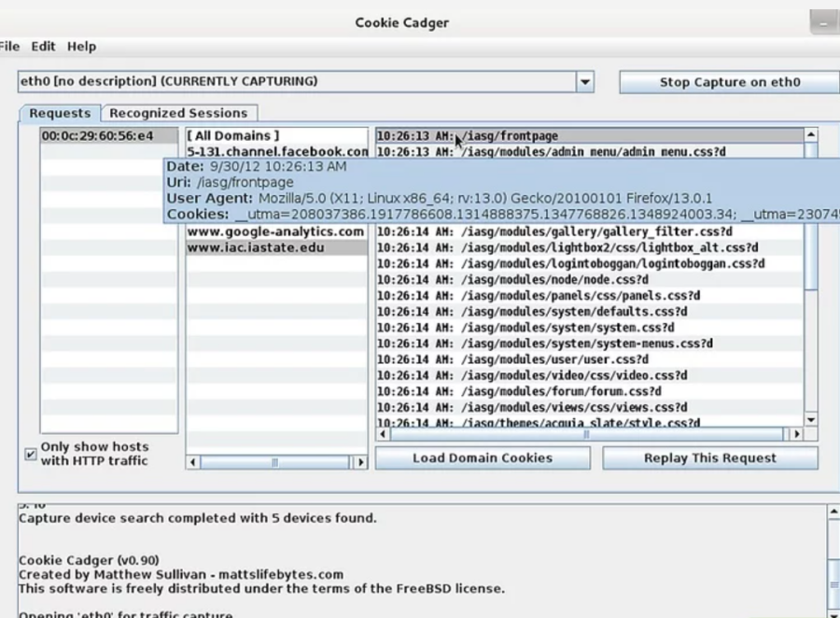Click the request list horizontal scrollbar thumb
The width and height of the screenshot is (840, 618).
587,434
